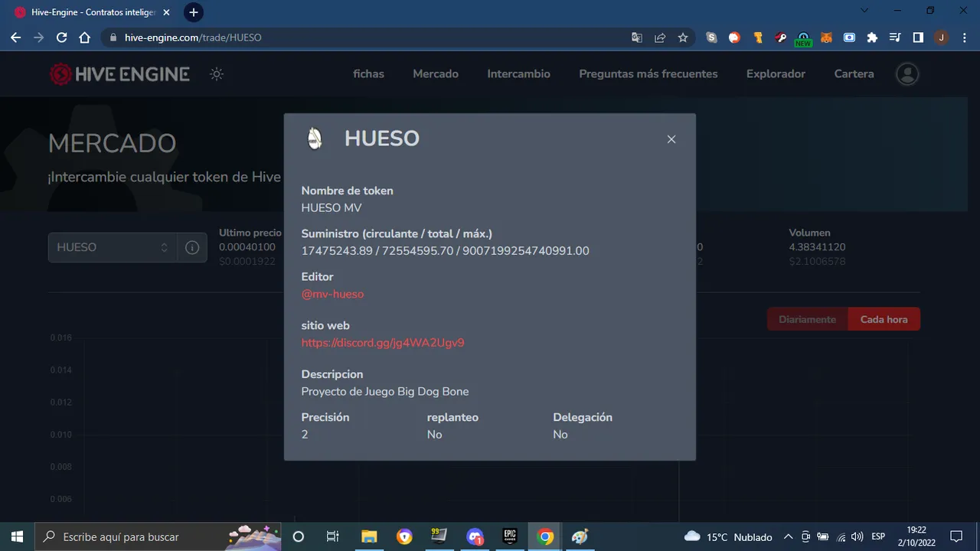Go back to previous browser page
Viewport: 980px width, 551px height.
click(15, 37)
